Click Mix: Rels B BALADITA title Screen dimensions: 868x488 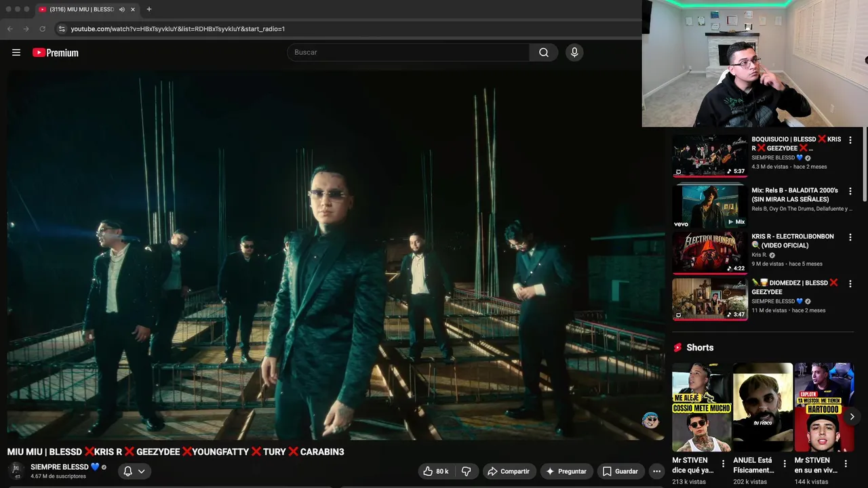coord(795,195)
